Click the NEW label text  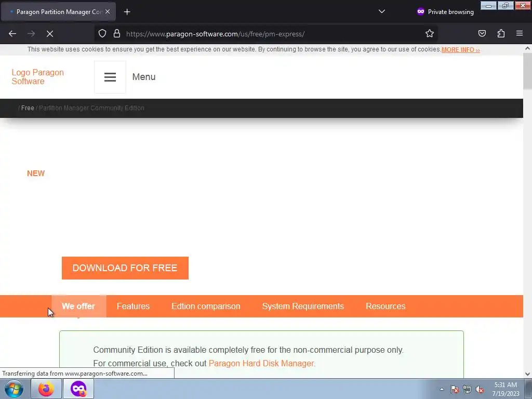36,174
